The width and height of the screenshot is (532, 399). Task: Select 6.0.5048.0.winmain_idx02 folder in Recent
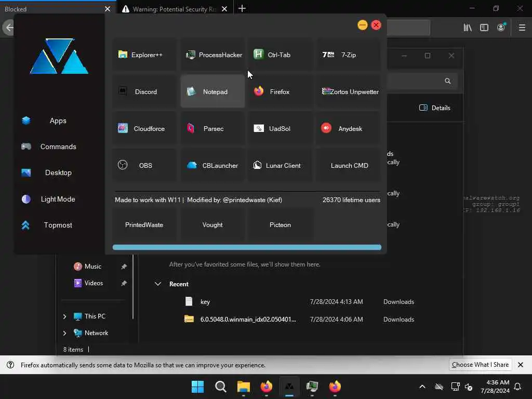click(300, 320)
